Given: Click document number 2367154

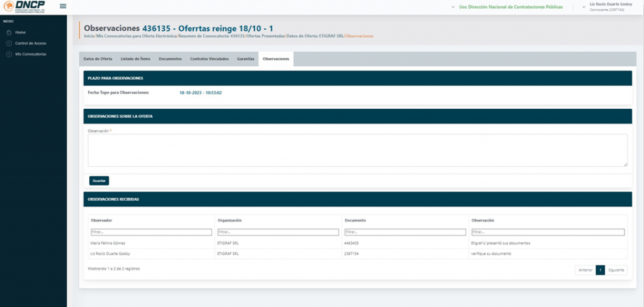Looking at the screenshot, I should pos(352,254).
